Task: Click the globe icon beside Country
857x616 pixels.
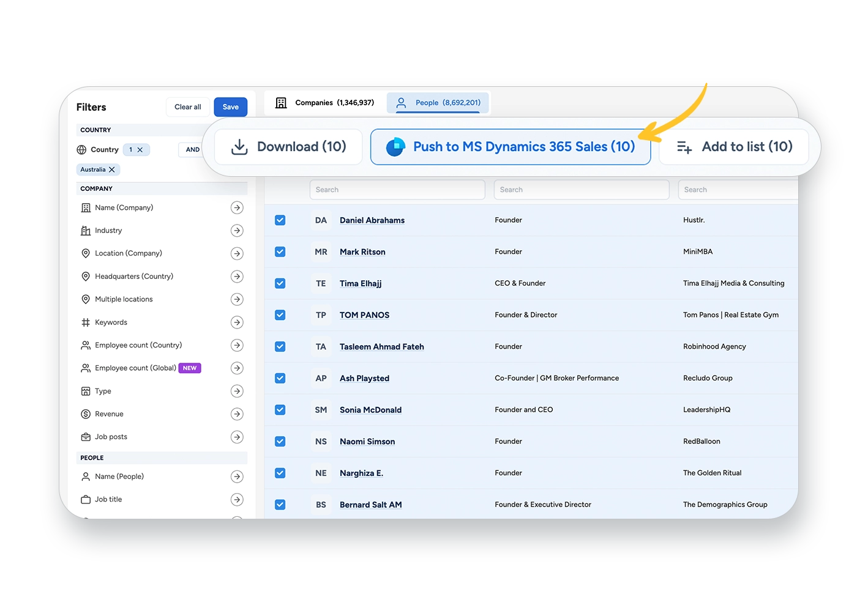Action: (81, 150)
